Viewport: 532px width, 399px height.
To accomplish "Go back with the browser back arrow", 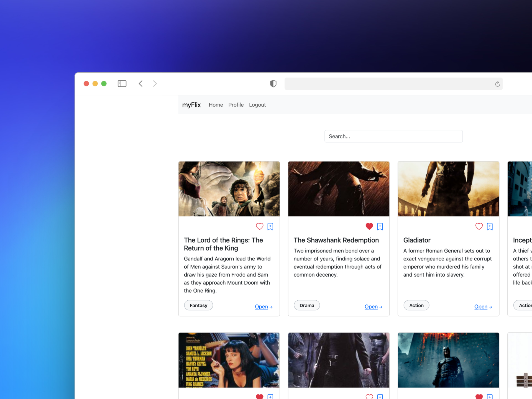I will click(x=141, y=84).
